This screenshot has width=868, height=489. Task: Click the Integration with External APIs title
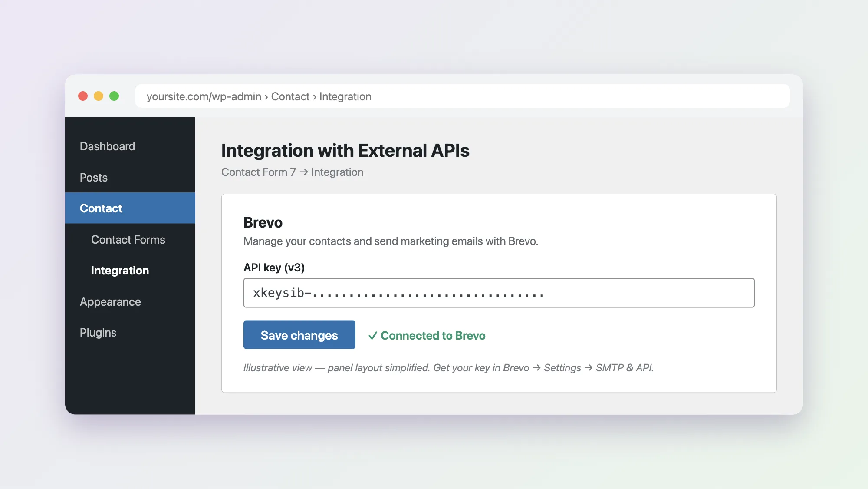pyautogui.click(x=345, y=151)
